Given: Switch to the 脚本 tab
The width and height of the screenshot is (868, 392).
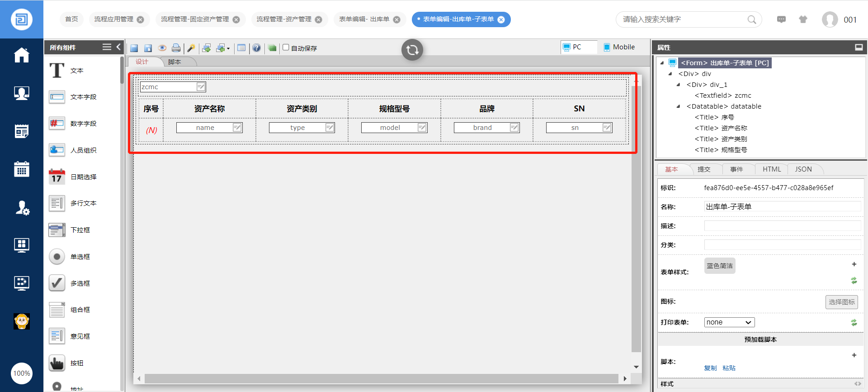Looking at the screenshot, I should (x=175, y=62).
